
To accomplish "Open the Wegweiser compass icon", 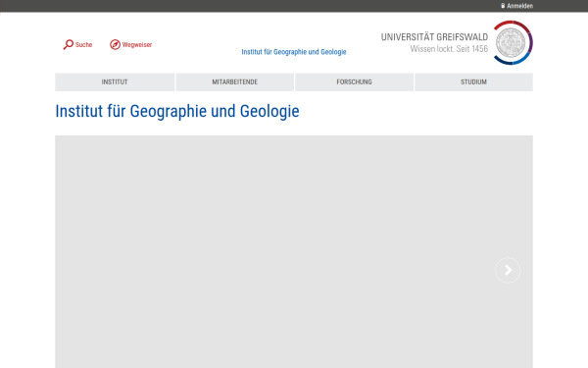I will coord(115,45).
